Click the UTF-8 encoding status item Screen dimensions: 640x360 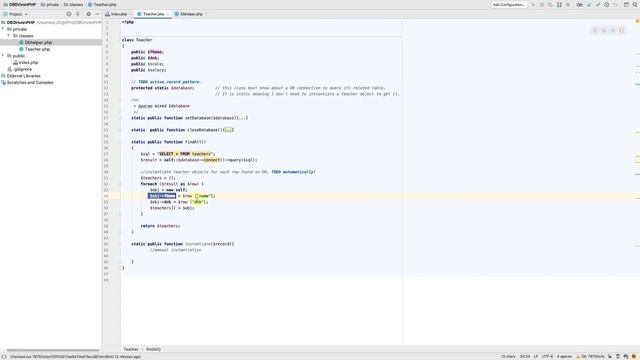pos(547,357)
